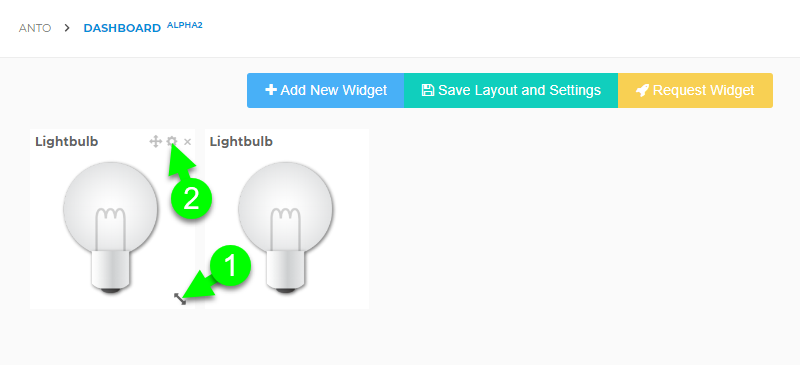Click the ALPHA2 version label
Viewport: 800px width, 365px height.
click(x=185, y=25)
